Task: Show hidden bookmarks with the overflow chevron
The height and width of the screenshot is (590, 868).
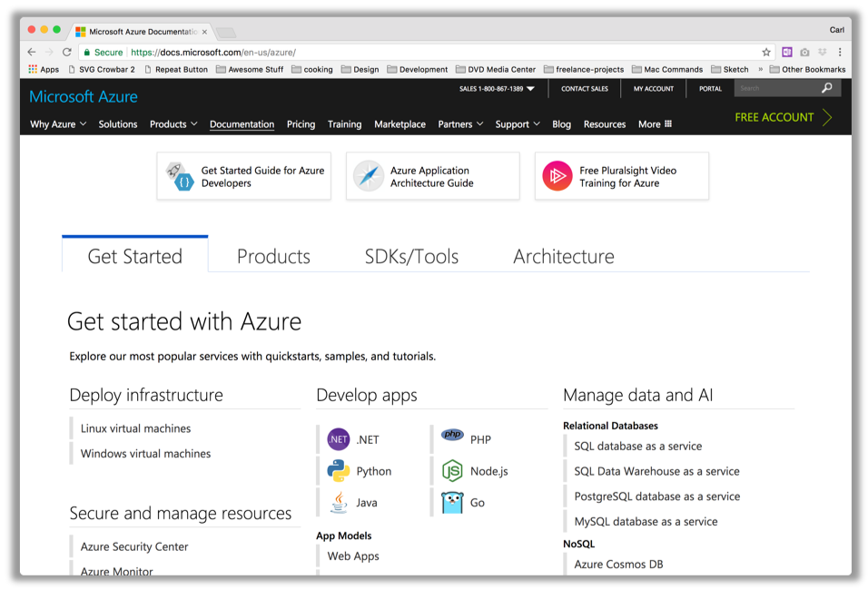Action: [x=760, y=69]
